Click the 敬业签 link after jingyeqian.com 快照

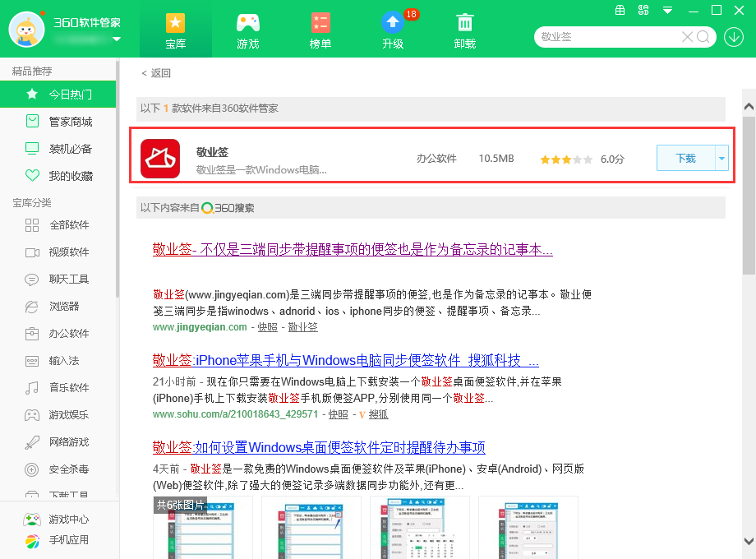click(302, 327)
